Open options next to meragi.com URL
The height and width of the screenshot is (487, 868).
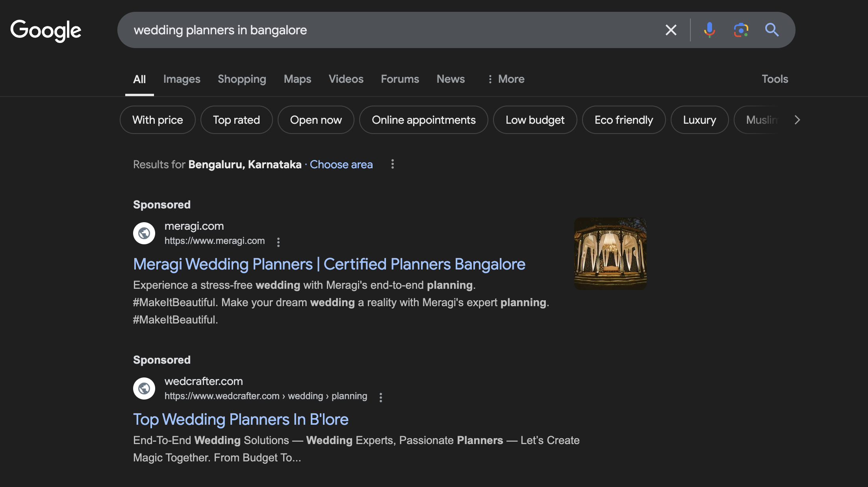[x=278, y=242]
